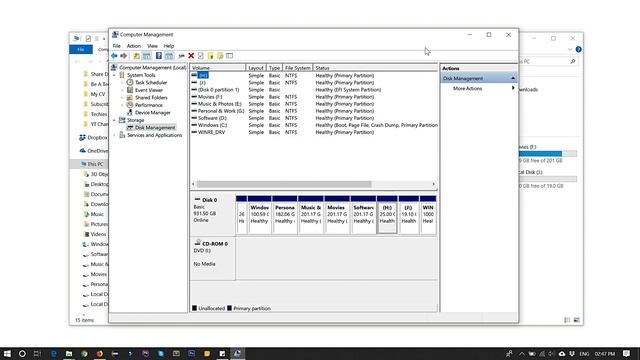Screen dimensions: 640x360
Task: Expand the Task Scheduler tree node
Action: tap(122, 82)
